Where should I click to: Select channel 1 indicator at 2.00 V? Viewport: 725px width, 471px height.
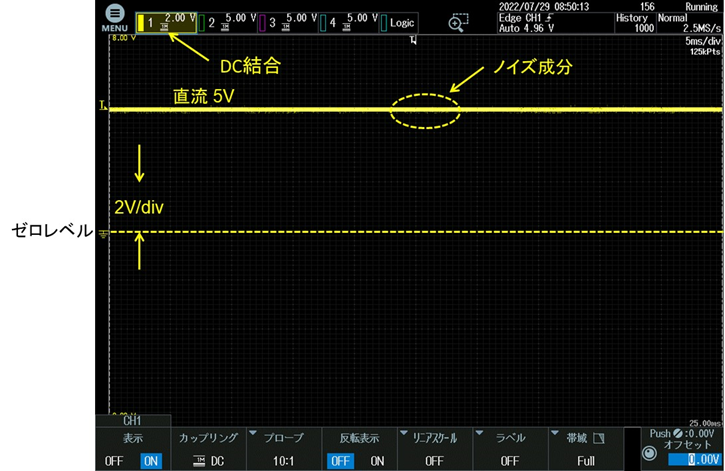pos(165,20)
